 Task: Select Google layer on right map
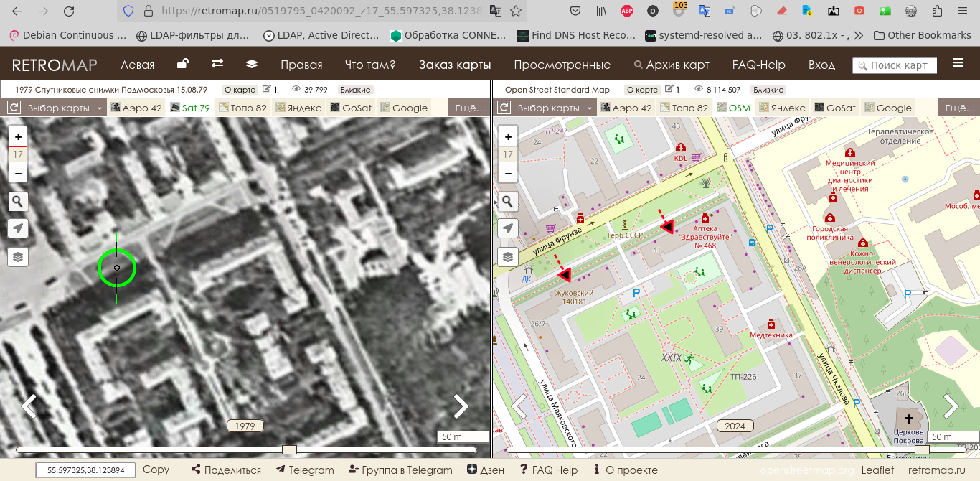click(887, 108)
